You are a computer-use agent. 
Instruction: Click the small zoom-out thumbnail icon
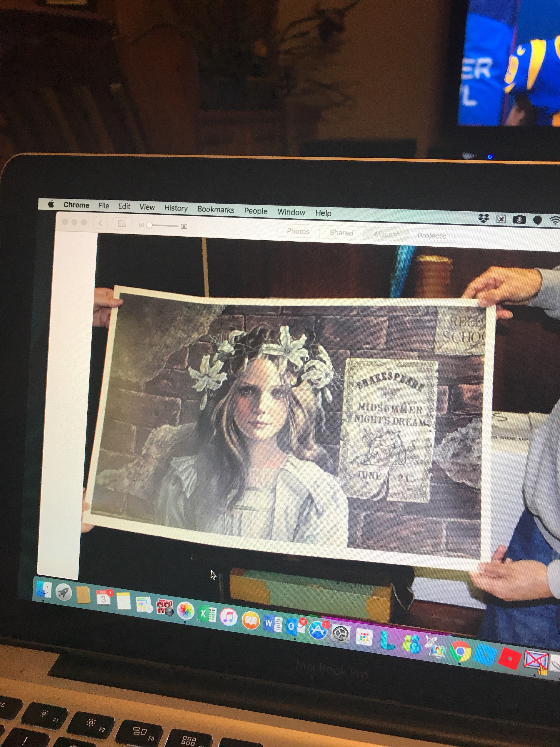(x=141, y=225)
